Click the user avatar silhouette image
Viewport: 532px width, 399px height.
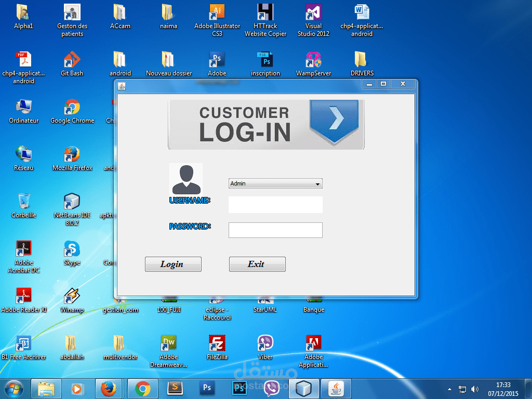point(186,179)
